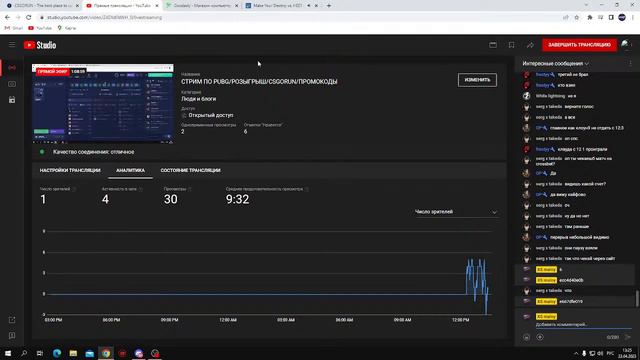Viewport: 640px width, 360px height.
Task: Click the 'Открытый доступ' visibility text
Action: (211, 116)
